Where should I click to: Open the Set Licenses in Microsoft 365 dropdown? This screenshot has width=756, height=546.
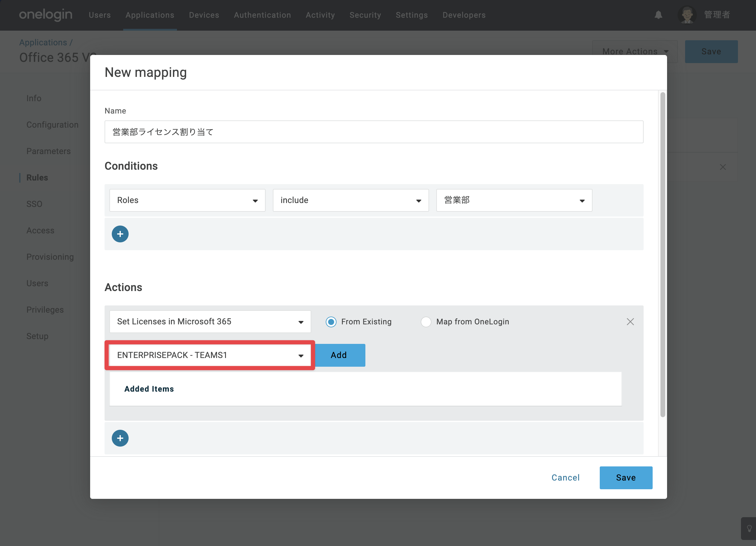point(210,322)
